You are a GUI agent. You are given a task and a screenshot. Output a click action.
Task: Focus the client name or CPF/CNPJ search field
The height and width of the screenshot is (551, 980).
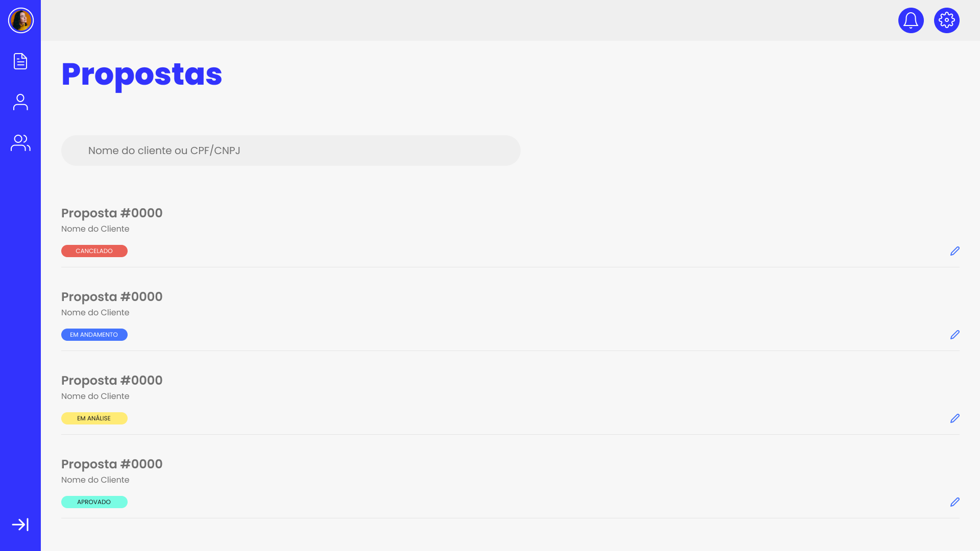click(291, 151)
